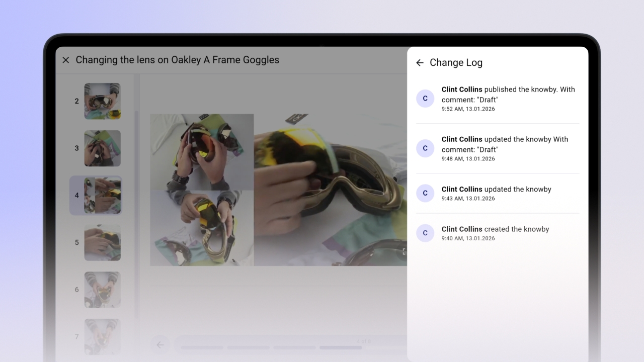Choose step 6 thumbnail

coord(102,290)
